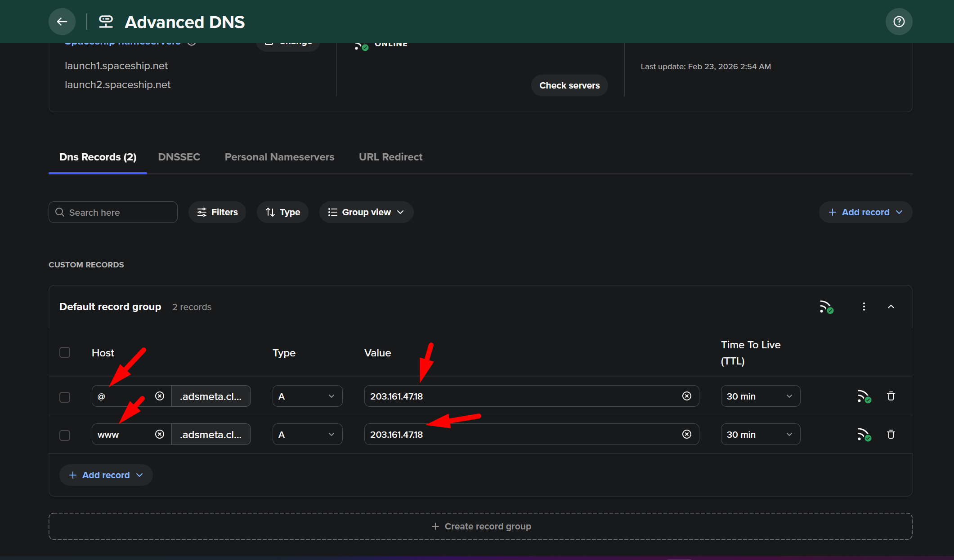This screenshot has width=954, height=560.
Task: Clear the www record value field
Action: click(686, 434)
